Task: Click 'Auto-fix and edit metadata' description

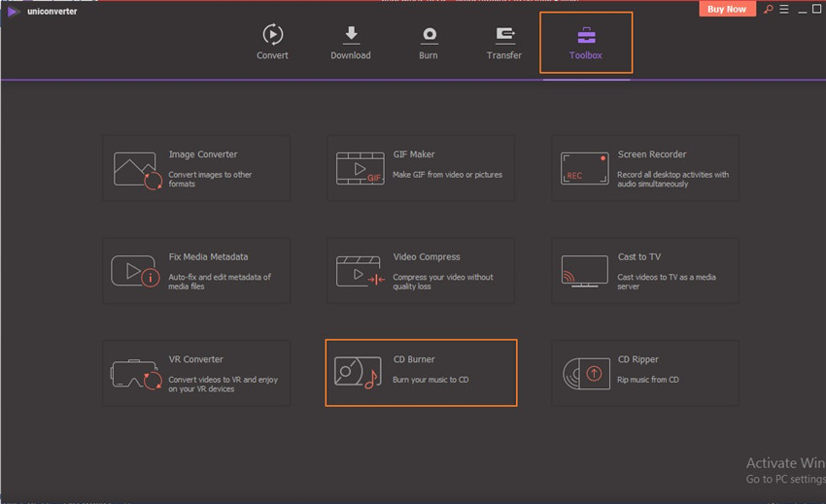Action: (220, 282)
